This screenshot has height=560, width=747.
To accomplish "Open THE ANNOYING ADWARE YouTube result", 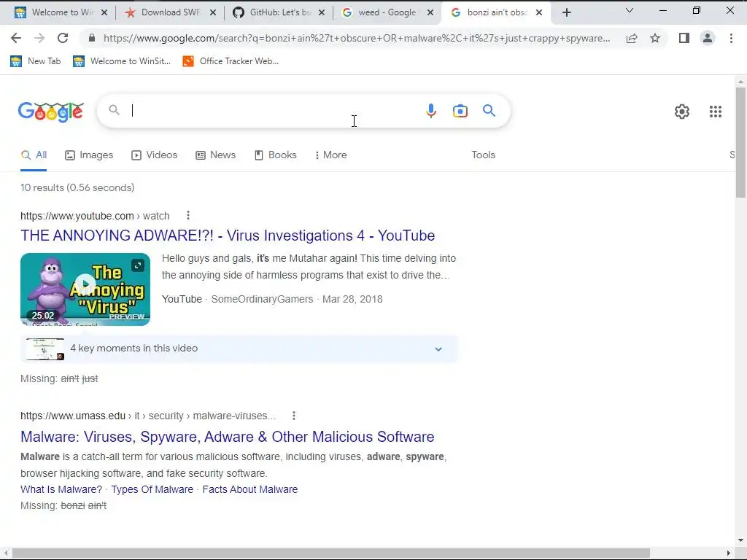I will click(228, 236).
